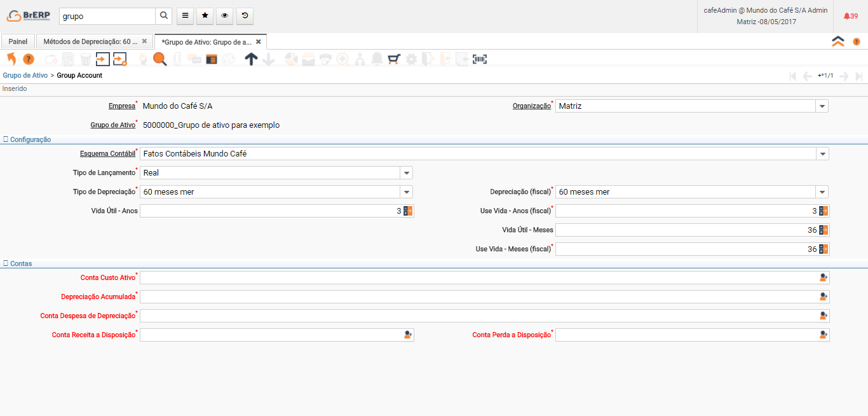Open the orange help icon in toolbar
The height and width of the screenshot is (416, 868).
(29, 59)
